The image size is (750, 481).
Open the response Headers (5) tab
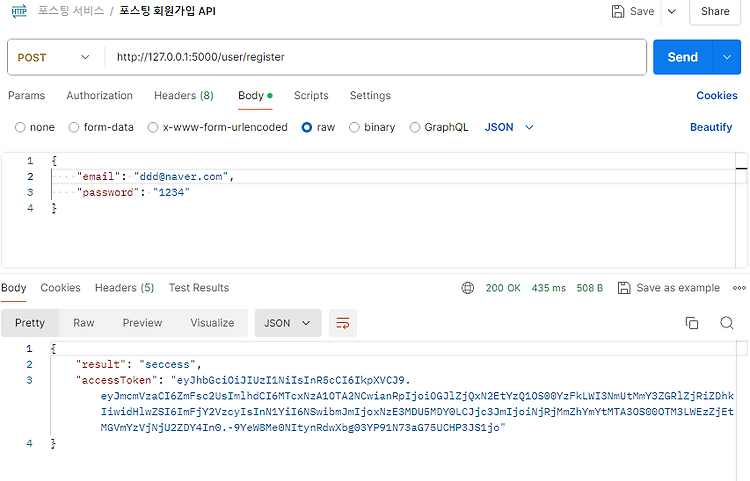[124, 288]
